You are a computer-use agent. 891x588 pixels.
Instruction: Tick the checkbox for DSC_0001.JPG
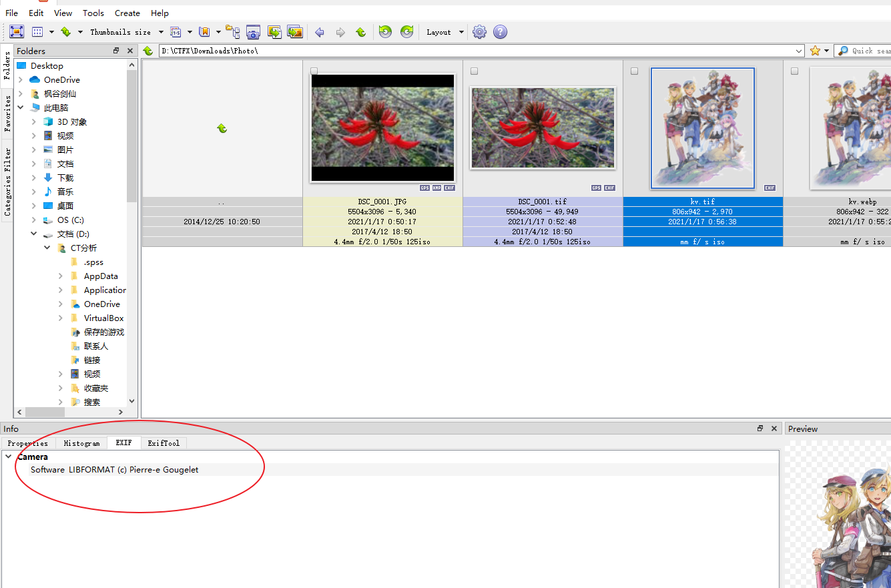(314, 71)
